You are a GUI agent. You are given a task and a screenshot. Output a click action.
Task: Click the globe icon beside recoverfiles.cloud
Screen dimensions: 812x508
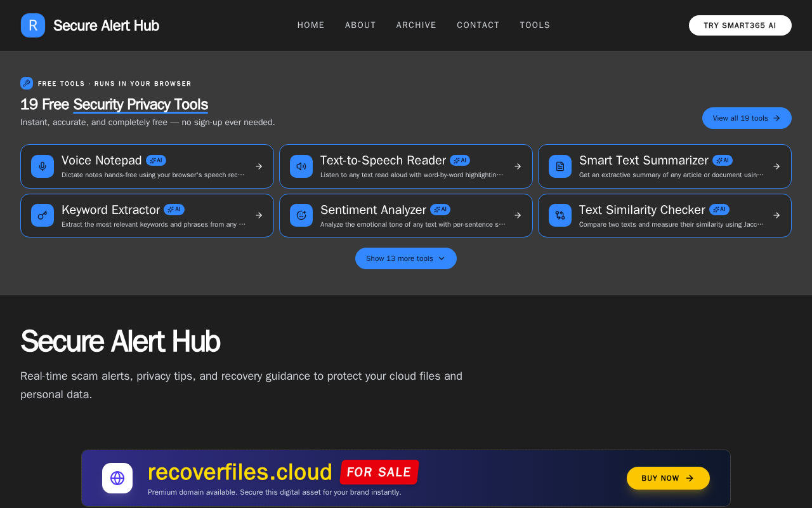pyautogui.click(x=117, y=478)
